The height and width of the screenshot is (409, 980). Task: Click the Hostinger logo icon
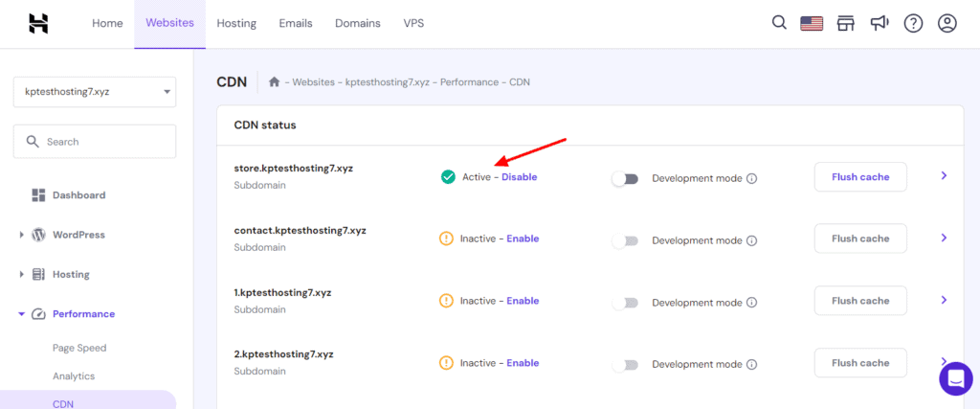point(38,24)
